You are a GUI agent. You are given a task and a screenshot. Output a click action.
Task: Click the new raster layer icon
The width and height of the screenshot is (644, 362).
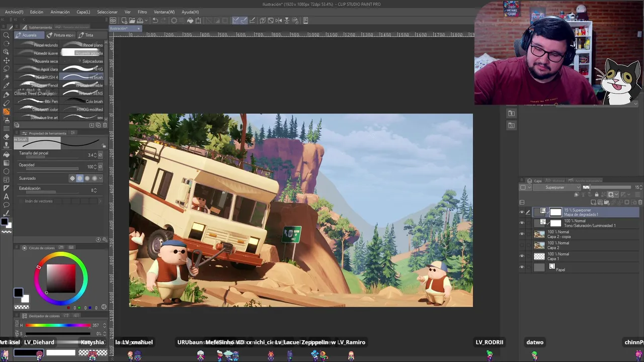pyautogui.click(x=594, y=202)
